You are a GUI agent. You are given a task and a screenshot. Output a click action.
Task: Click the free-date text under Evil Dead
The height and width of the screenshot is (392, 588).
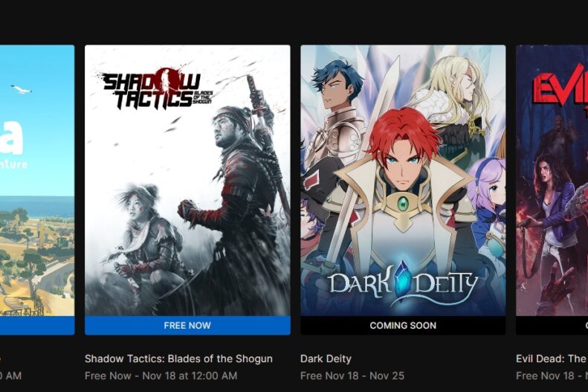point(552,376)
